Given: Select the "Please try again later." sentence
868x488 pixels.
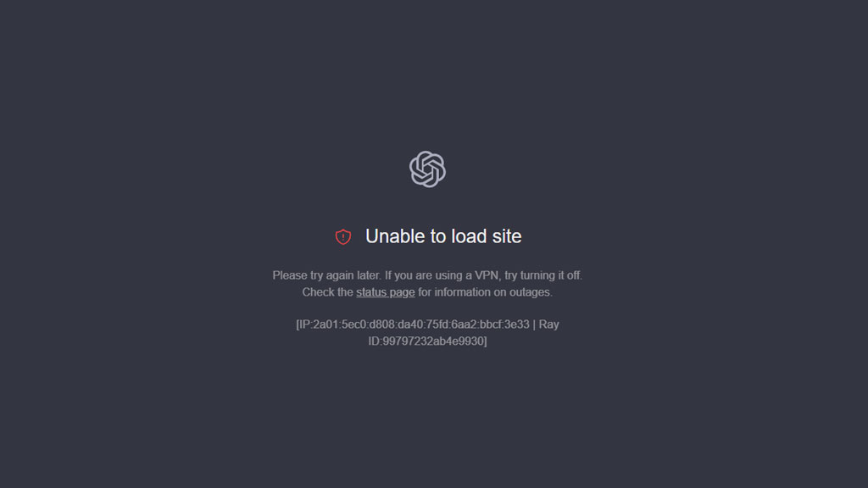Looking at the screenshot, I should (326, 275).
